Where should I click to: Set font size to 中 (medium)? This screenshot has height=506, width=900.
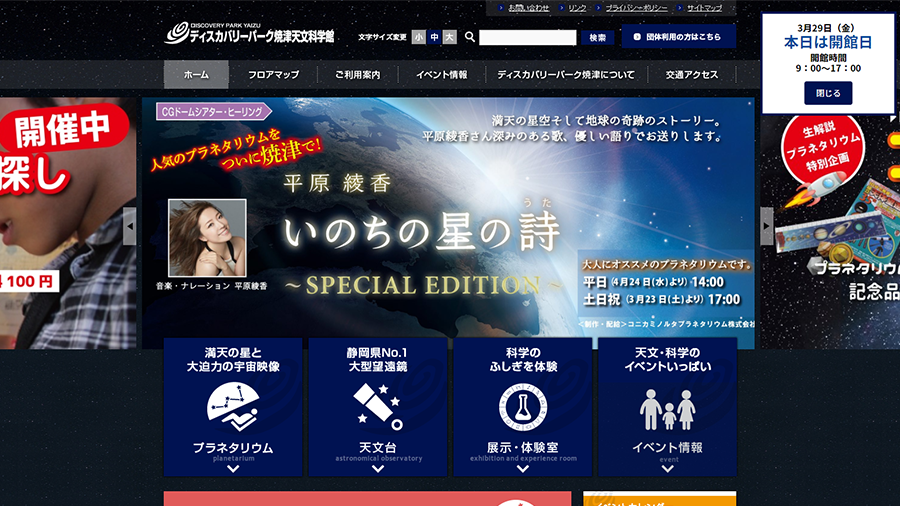pyautogui.click(x=435, y=37)
